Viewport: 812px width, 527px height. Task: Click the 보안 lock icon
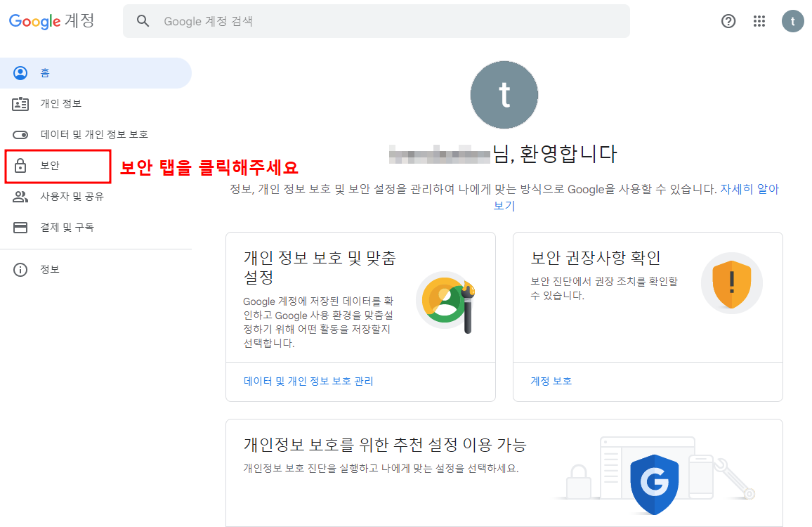tap(20, 166)
